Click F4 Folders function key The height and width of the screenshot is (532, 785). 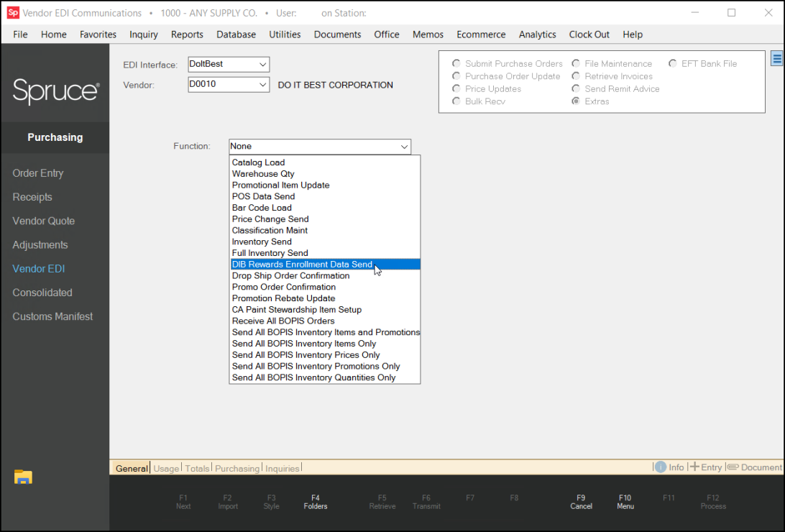click(x=316, y=502)
